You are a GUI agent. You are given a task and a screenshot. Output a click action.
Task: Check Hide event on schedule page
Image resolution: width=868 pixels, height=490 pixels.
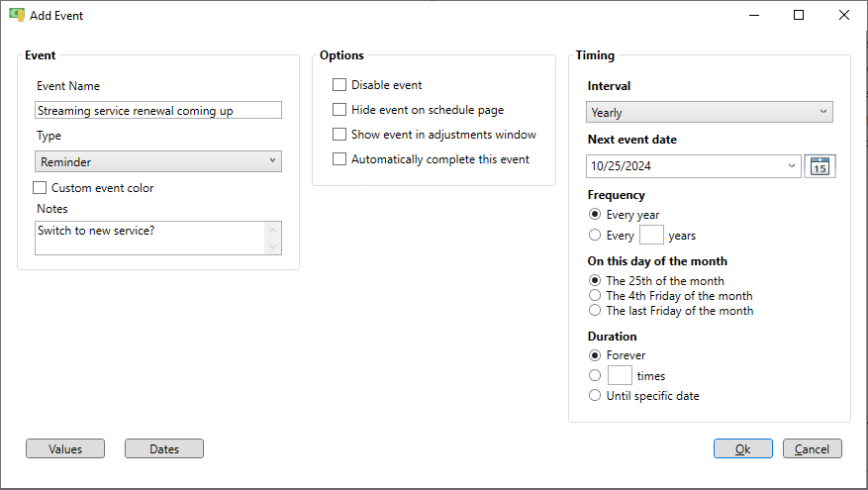click(339, 110)
